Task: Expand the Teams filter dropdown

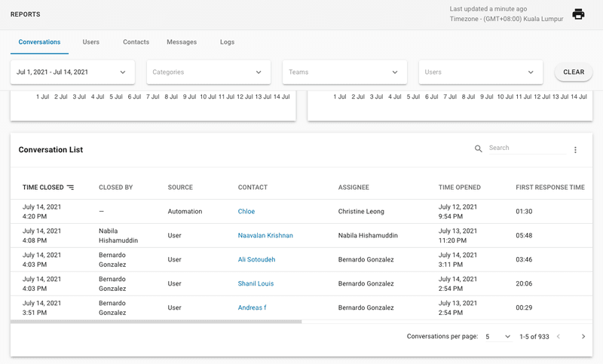Action: pyautogui.click(x=344, y=72)
